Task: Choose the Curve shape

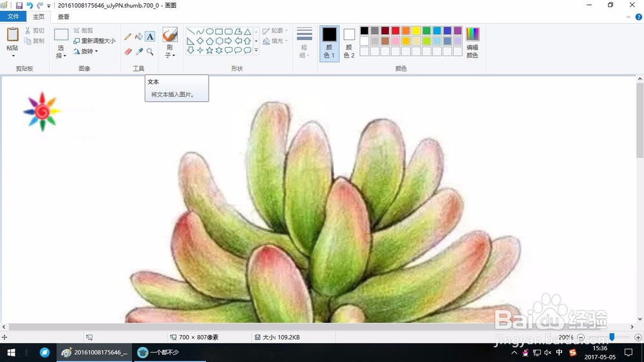Action: pos(200,32)
